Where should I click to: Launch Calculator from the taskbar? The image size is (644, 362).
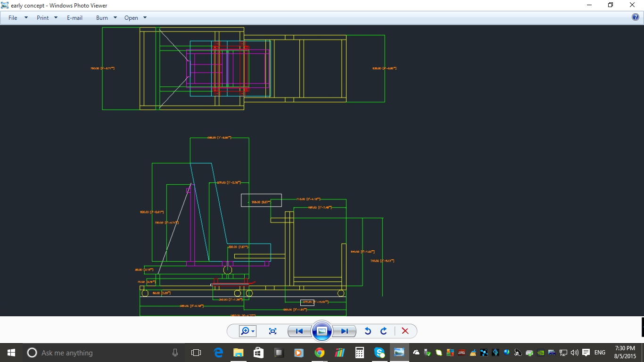click(360, 353)
